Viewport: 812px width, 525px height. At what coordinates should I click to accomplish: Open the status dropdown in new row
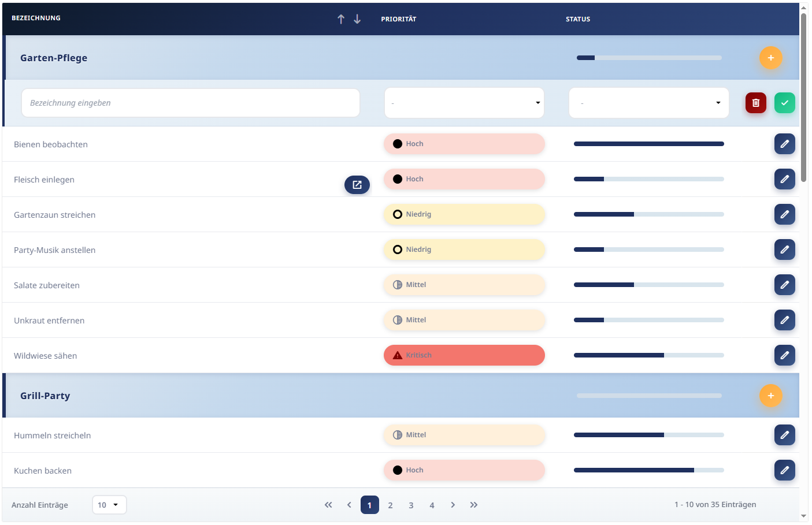(648, 103)
